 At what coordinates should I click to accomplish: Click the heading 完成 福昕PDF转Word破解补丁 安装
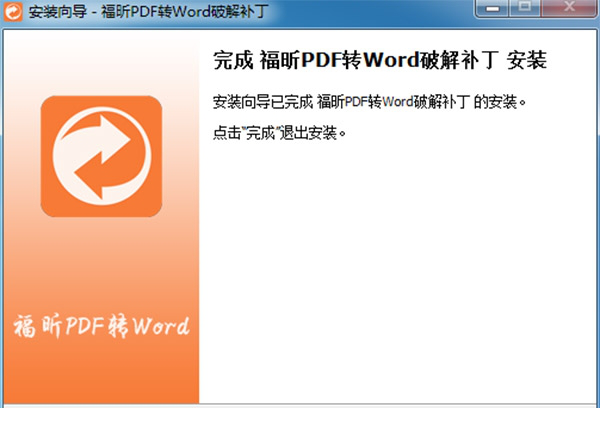pyautogui.click(x=380, y=60)
